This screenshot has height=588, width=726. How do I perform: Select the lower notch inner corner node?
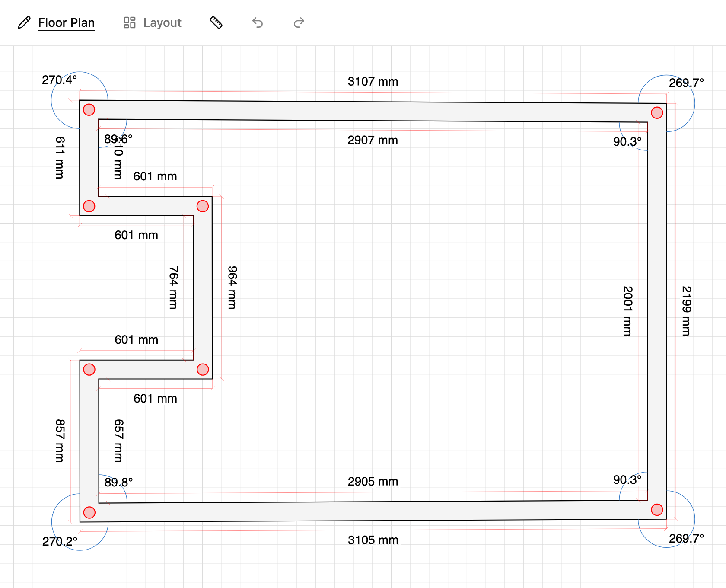203,370
